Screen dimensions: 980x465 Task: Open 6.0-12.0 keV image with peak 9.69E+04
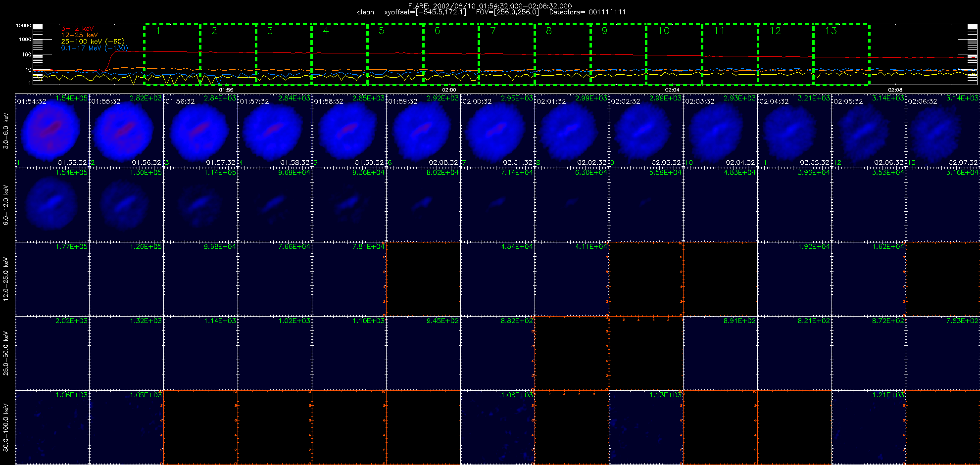coord(275,205)
